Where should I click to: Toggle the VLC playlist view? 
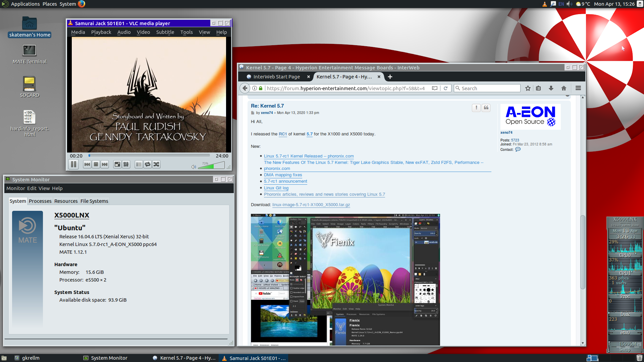(x=139, y=164)
